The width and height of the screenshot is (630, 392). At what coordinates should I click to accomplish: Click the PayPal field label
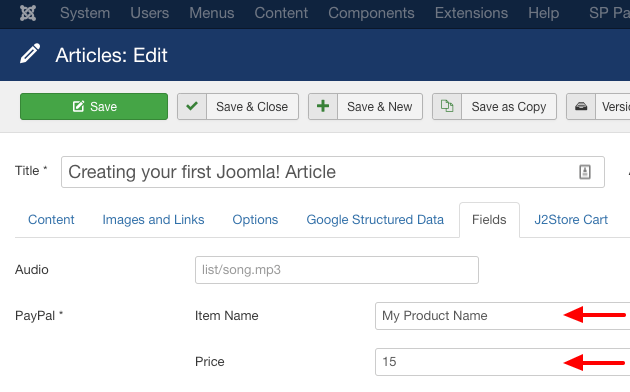pos(39,316)
